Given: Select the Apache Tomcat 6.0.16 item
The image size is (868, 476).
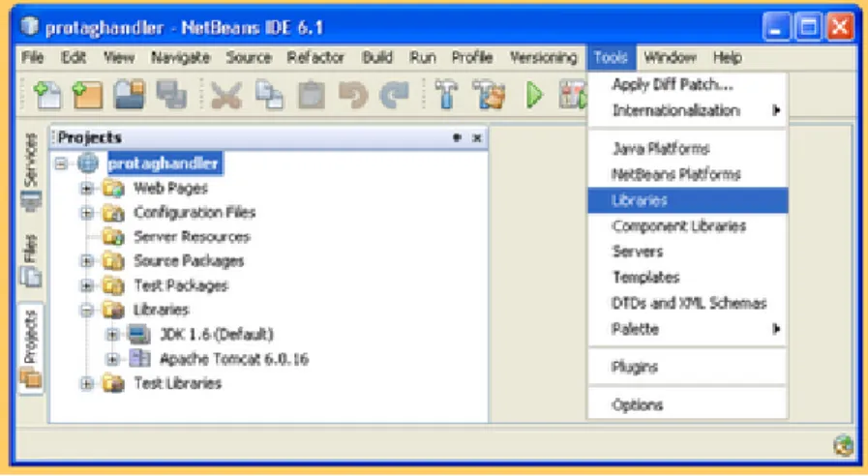Looking at the screenshot, I should tap(233, 359).
